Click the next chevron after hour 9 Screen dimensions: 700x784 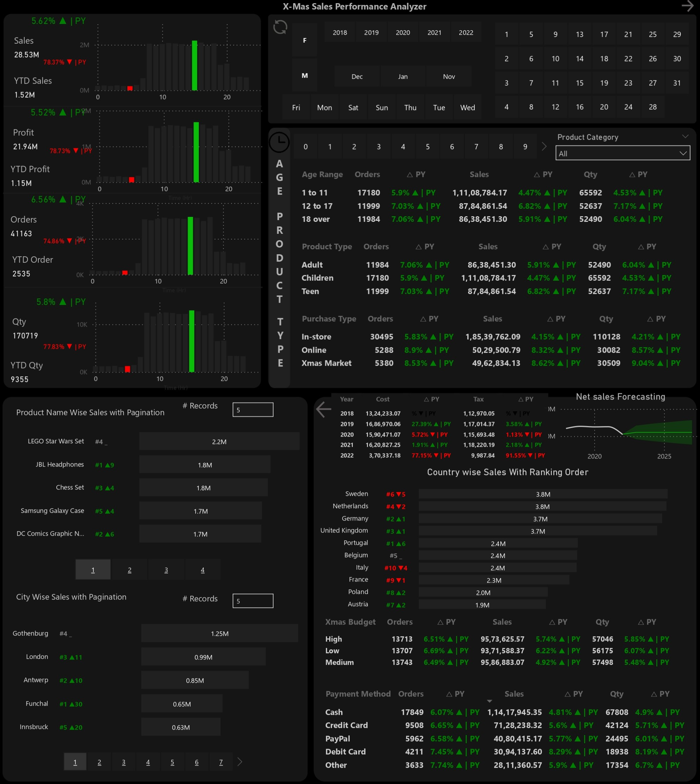pos(544,147)
